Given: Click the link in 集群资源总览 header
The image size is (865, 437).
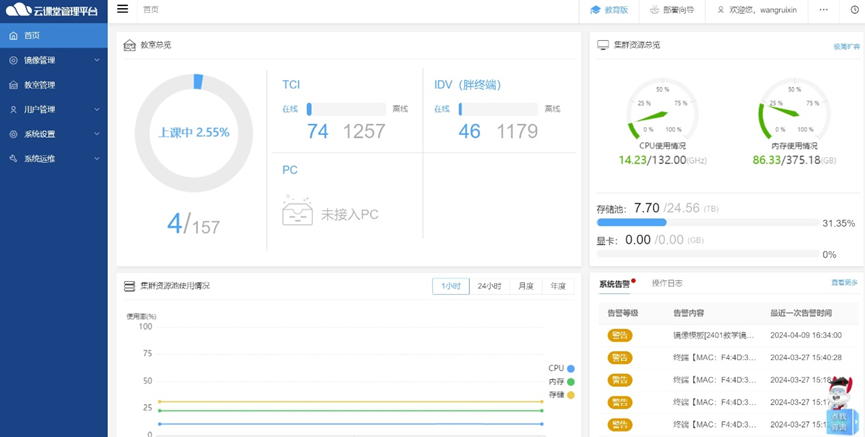Looking at the screenshot, I should click(x=846, y=46).
